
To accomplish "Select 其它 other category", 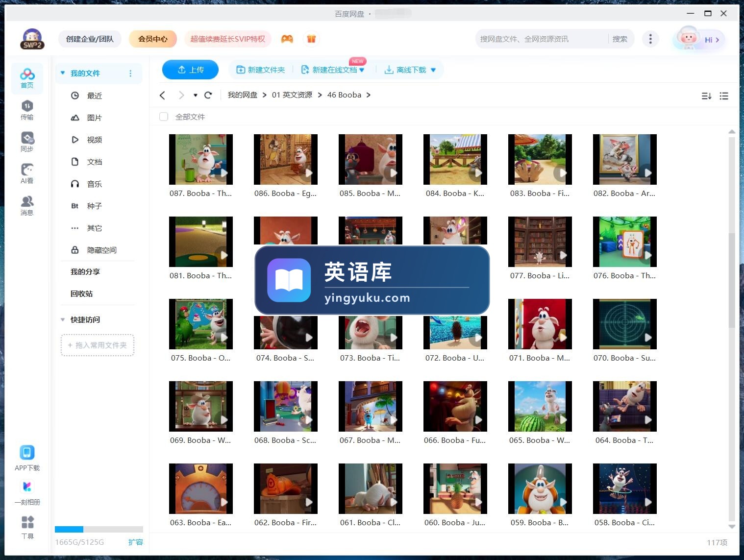I will click(95, 228).
